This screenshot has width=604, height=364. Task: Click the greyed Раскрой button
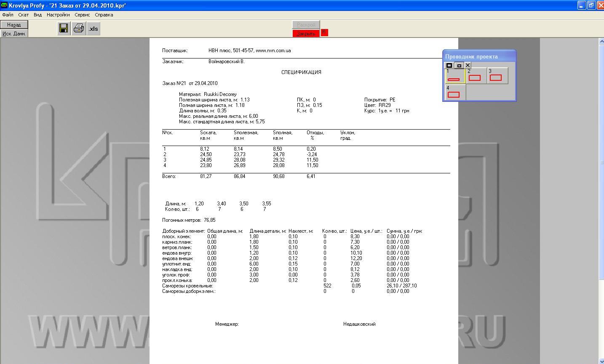coord(306,25)
